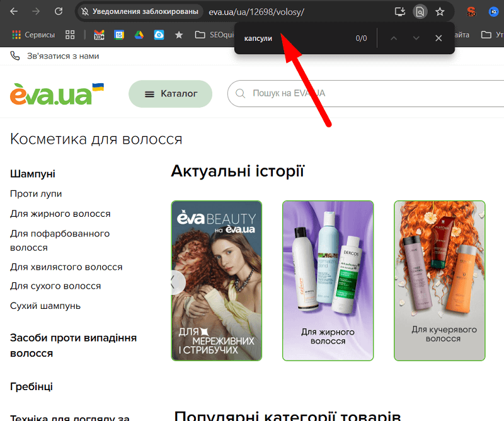Open the blue circular C bookmark
Image resolution: width=504 pixels, height=421 pixels.
tap(159, 35)
